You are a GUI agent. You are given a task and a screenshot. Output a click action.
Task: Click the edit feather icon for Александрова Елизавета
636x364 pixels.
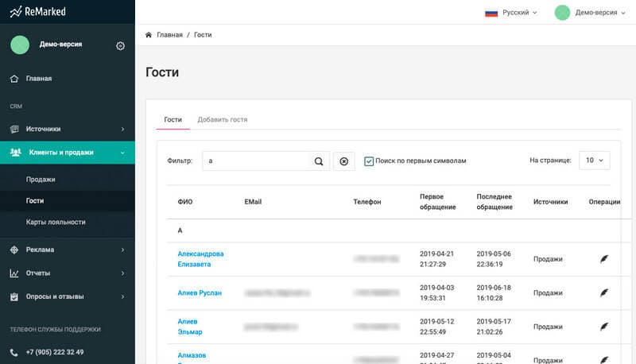point(604,258)
